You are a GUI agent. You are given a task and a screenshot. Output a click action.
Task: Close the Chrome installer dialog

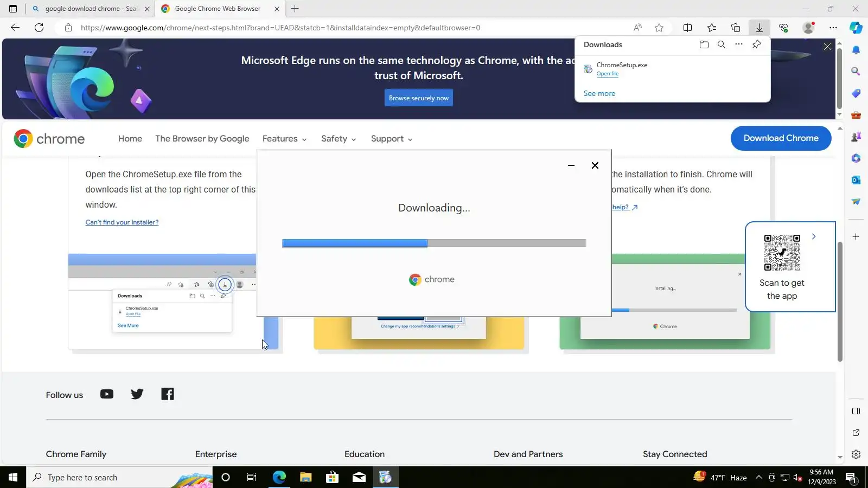595,165
